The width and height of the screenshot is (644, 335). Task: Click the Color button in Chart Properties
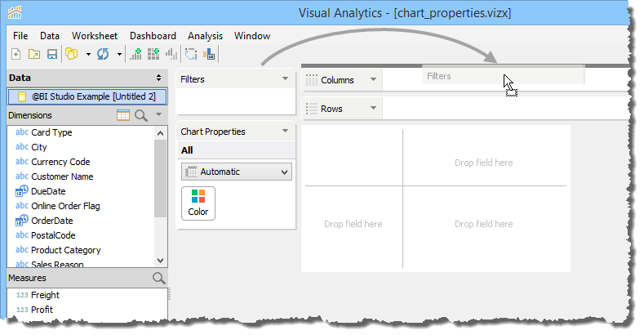tap(198, 203)
